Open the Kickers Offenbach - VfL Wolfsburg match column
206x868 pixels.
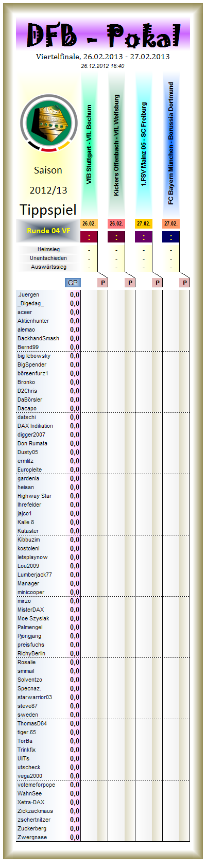[116, 145]
